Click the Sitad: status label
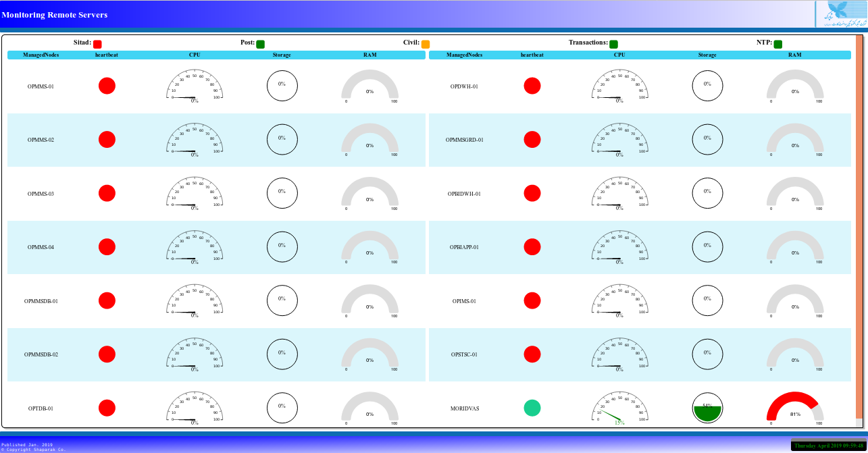Screen dimensions: 868x453 82,42
